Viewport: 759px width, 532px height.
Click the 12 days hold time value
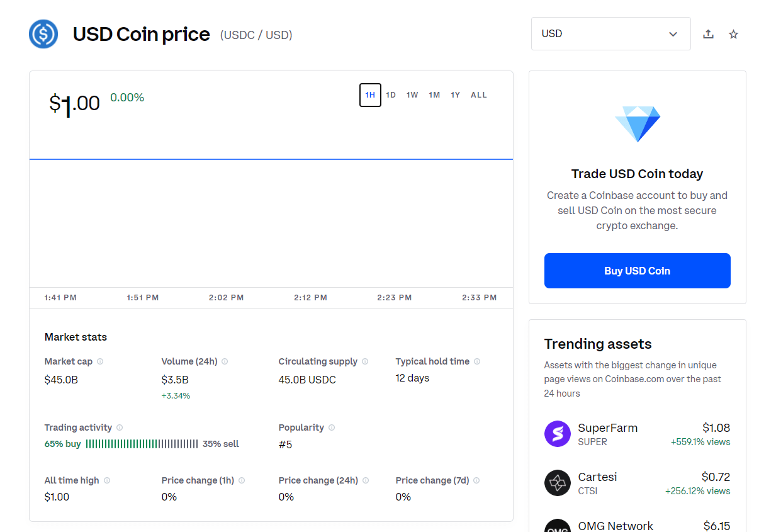[412, 378]
